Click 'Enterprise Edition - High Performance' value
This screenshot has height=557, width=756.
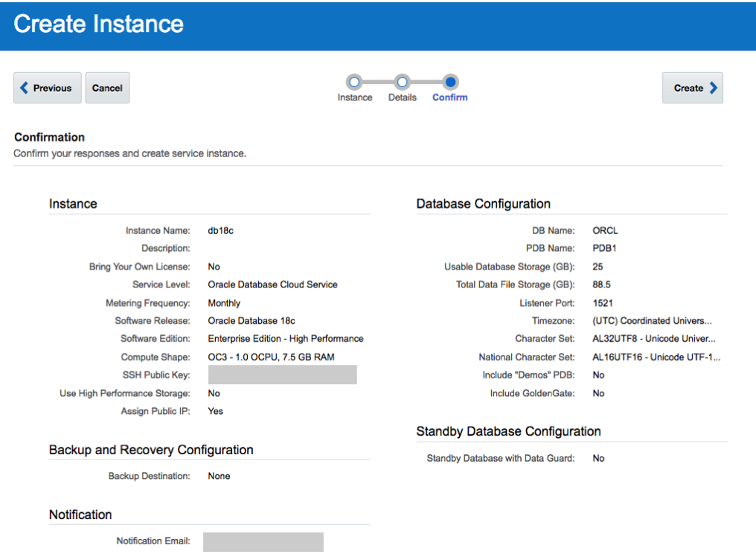286,339
